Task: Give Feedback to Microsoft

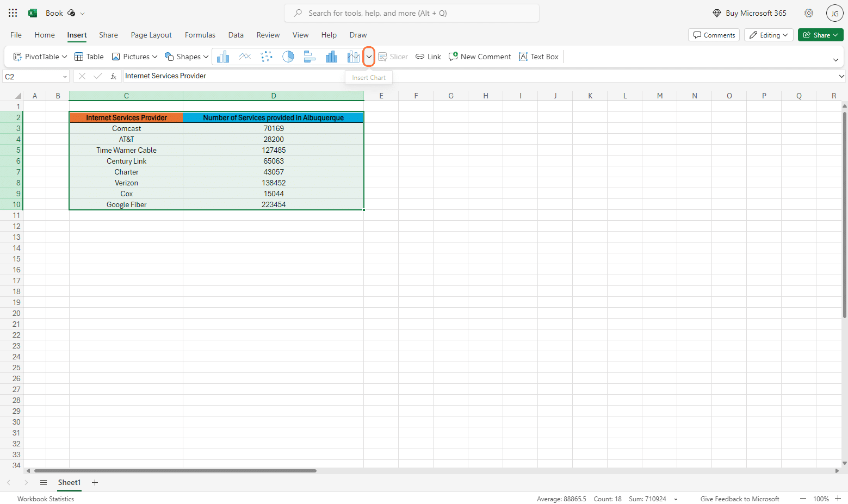Action: pyautogui.click(x=740, y=499)
